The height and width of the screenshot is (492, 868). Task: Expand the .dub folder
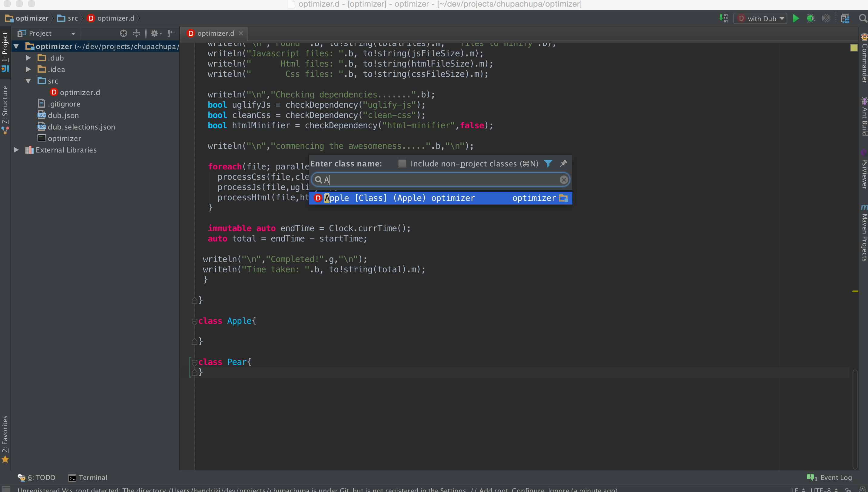tap(28, 58)
